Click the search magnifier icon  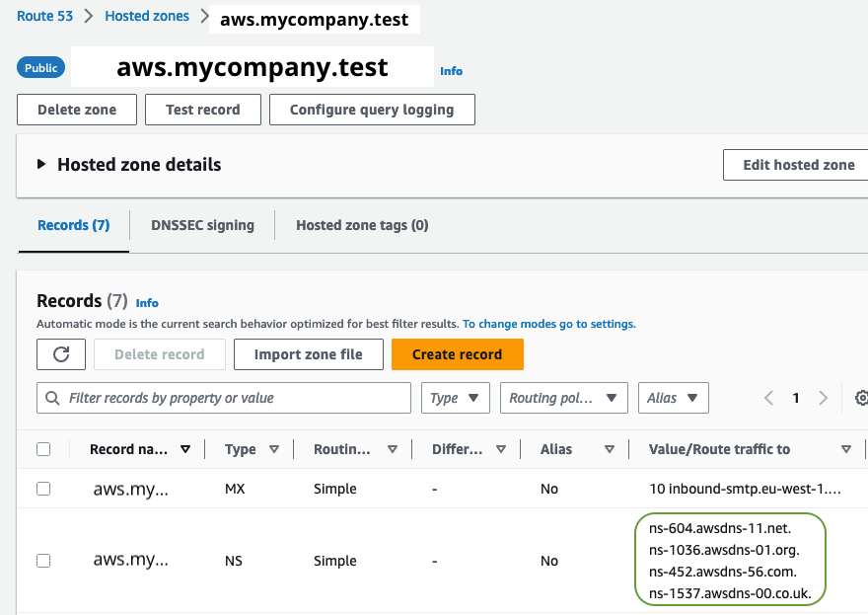[x=52, y=398]
